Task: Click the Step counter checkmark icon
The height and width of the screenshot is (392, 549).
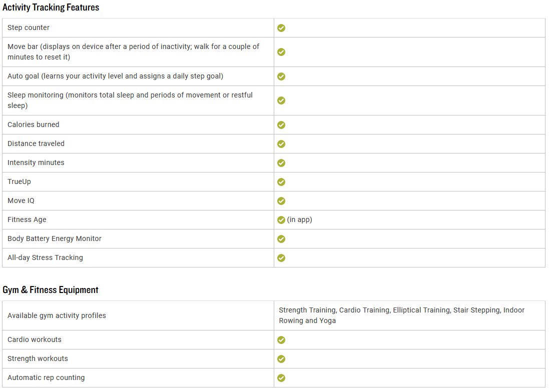Action: [281, 28]
